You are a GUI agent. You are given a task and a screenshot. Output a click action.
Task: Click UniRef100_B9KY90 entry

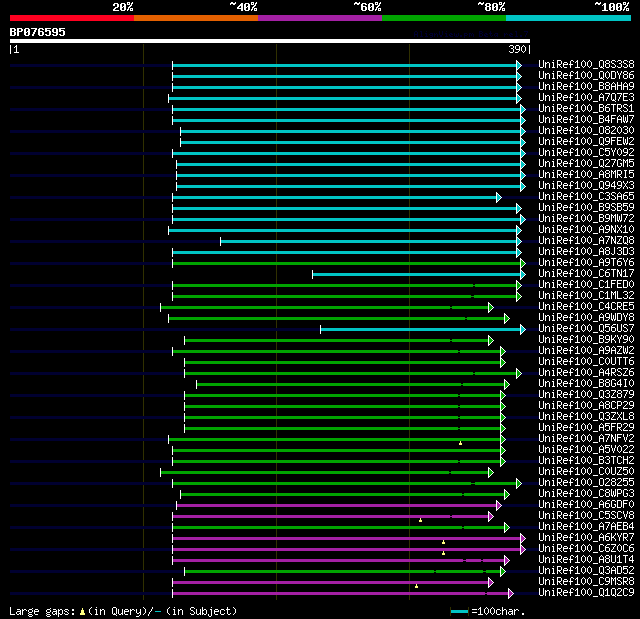tap(586, 340)
